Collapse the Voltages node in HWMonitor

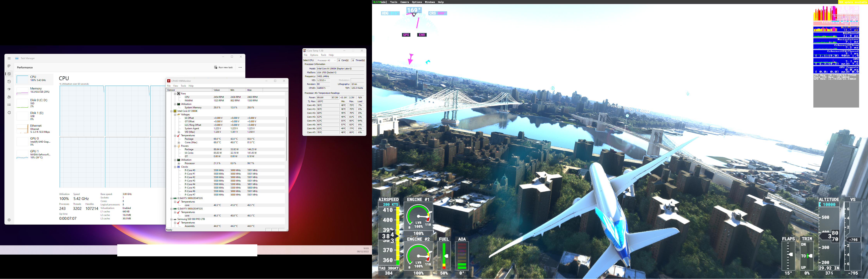pyautogui.click(x=175, y=115)
